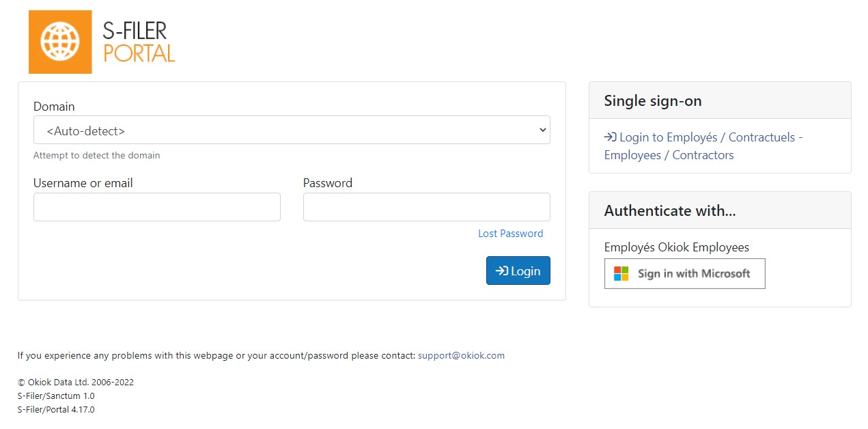868x429 pixels.
Task: Click the arrow icon inside Login button
Action: 501,271
